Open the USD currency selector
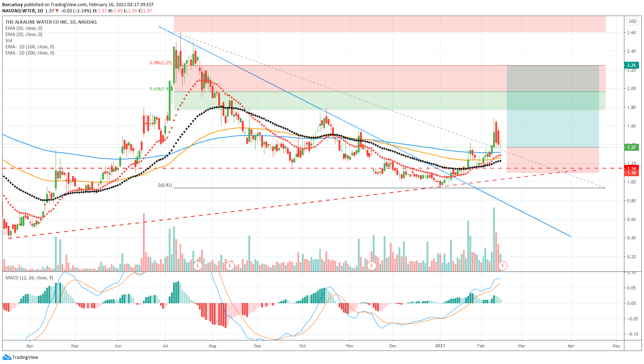644x364 pixels. (x=633, y=21)
